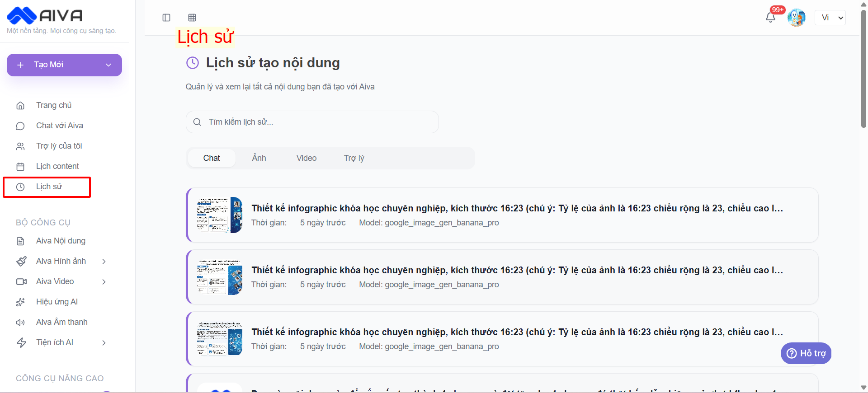The height and width of the screenshot is (393, 868).
Task: Expand the Tạo Mới dropdown button
Action: click(x=108, y=65)
